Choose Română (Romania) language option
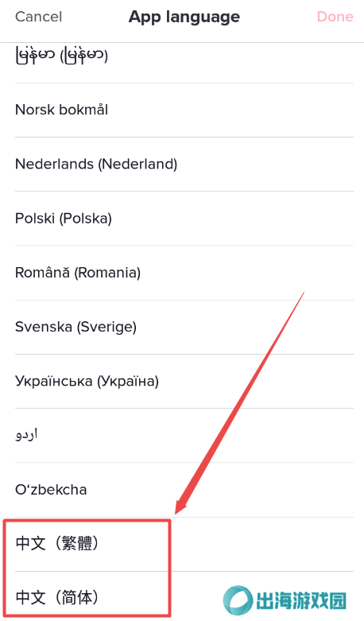This screenshot has height=621, width=364. click(x=184, y=273)
